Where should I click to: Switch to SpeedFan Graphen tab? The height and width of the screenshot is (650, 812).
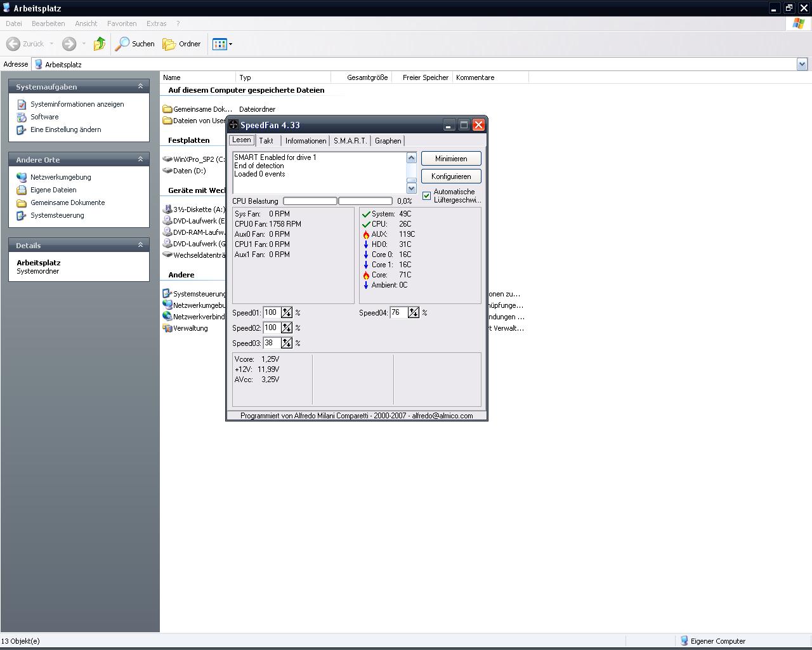pyautogui.click(x=388, y=141)
